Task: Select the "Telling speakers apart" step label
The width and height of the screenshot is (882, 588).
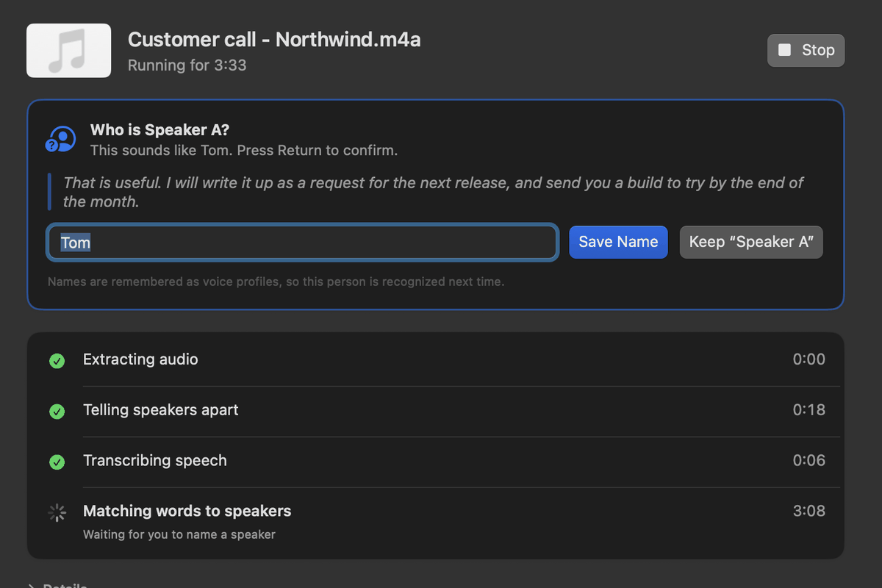Action: (x=161, y=410)
